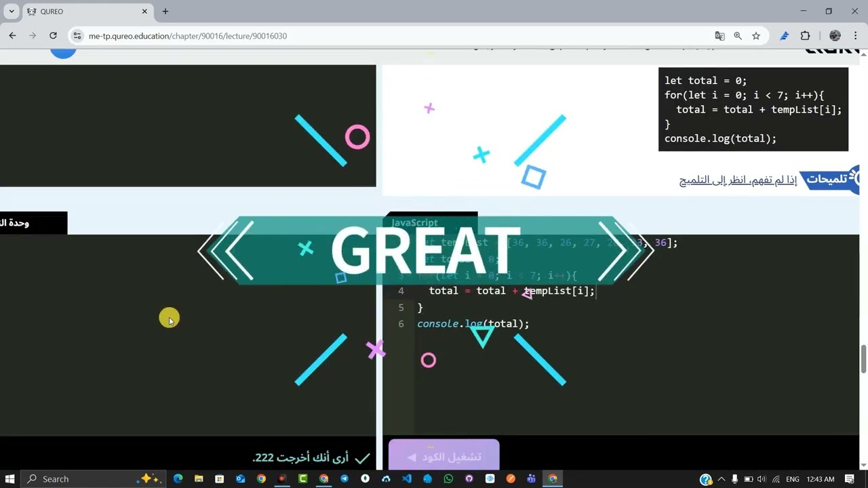Screen dimensions: 868x488
Task: Open the volume control tray icon
Action: [x=762, y=479]
